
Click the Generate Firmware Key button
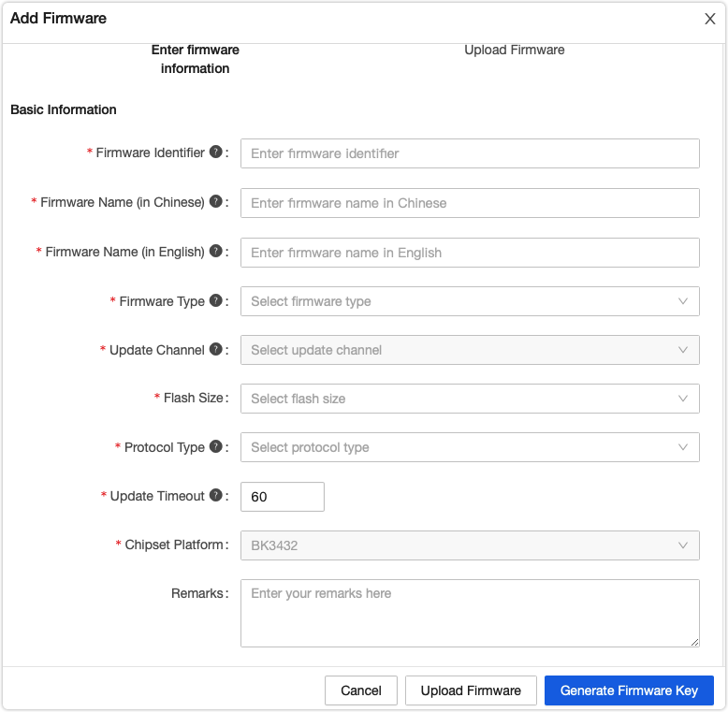pyautogui.click(x=629, y=690)
